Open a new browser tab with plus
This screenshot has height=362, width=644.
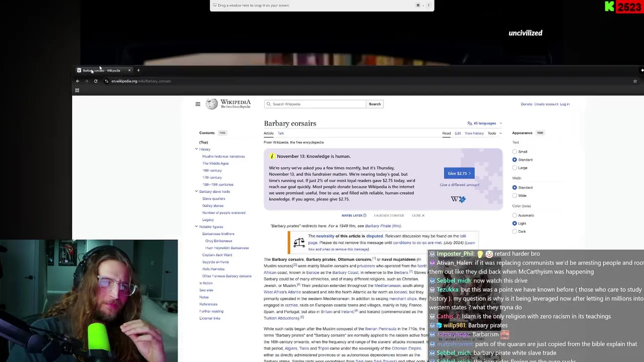(138, 70)
